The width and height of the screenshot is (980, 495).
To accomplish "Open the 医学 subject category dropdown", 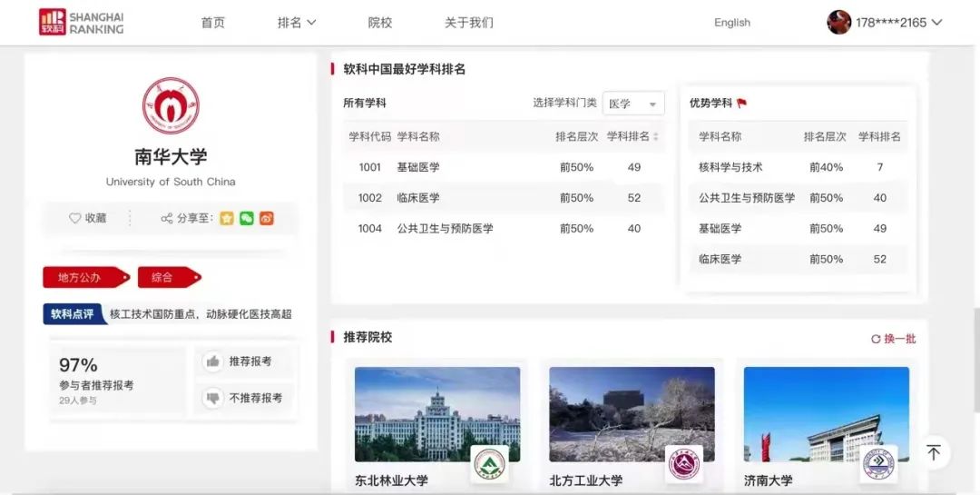I will tap(633, 104).
